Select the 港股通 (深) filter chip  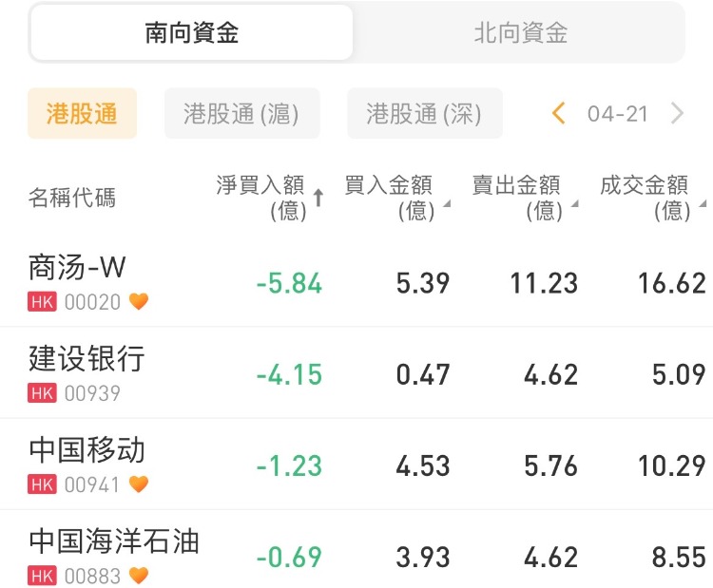tap(425, 113)
